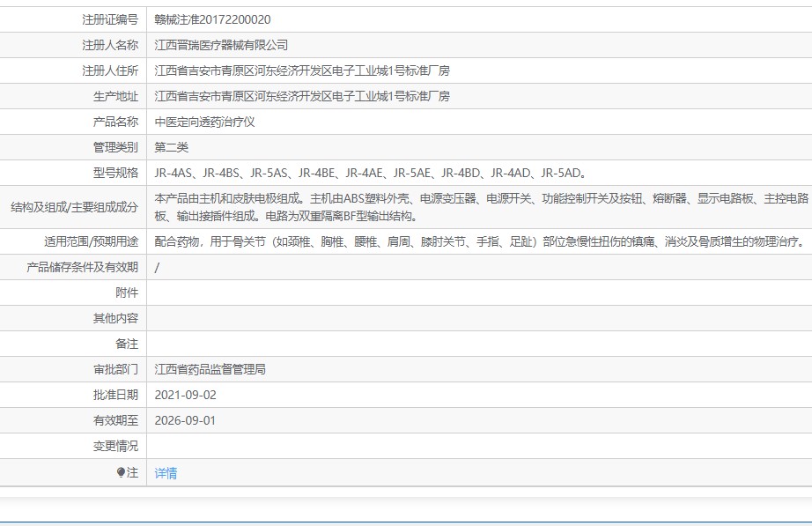Click approval date 2021-09-02
Image resolution: width=812 pixels, height=526 pixels.
(x=186, y=395)
